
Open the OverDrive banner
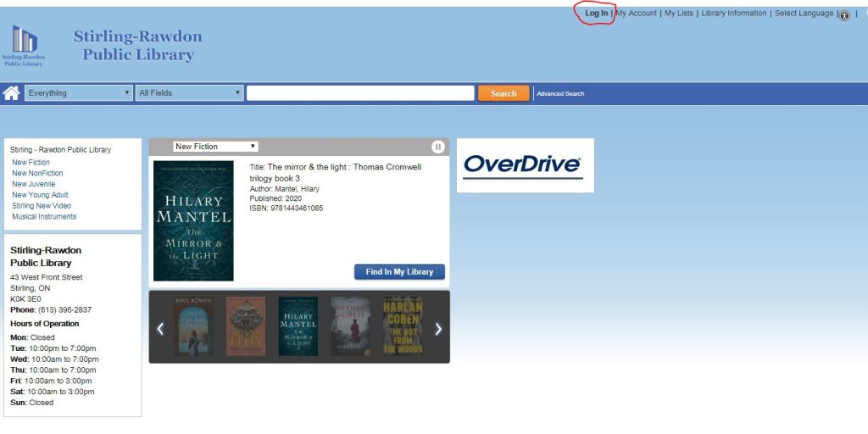tap(526, 165)
